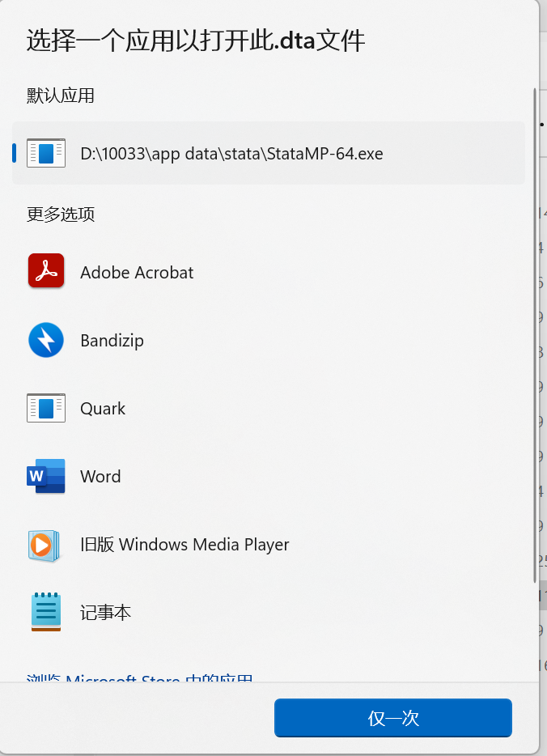Choose Word to open the file
The width and height of the screenshot is (547, 756).
(x=100, y=477)
